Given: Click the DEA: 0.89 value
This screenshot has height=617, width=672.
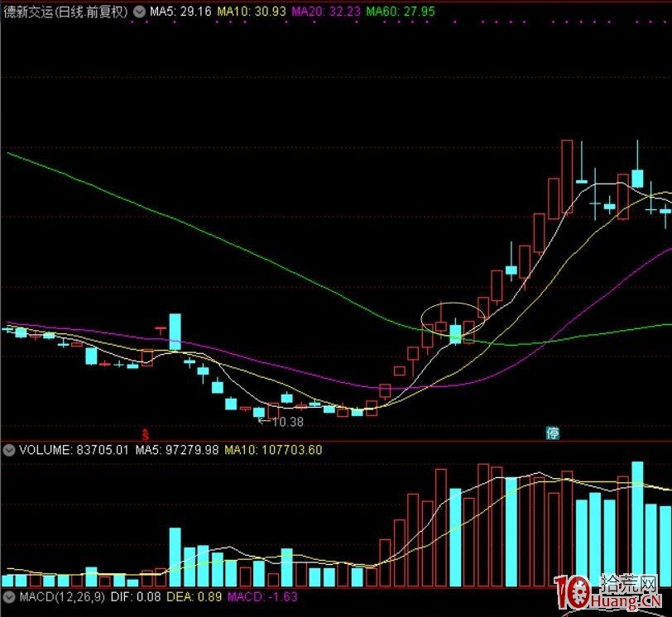Looking at the screenshot, I should pos(194,597).
